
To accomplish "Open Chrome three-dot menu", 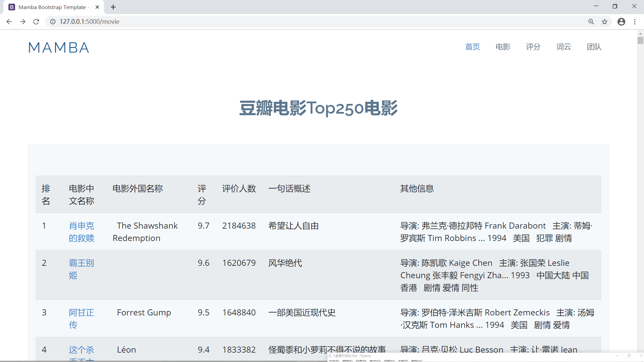I will pyautogui.click(x=635, y=22).
